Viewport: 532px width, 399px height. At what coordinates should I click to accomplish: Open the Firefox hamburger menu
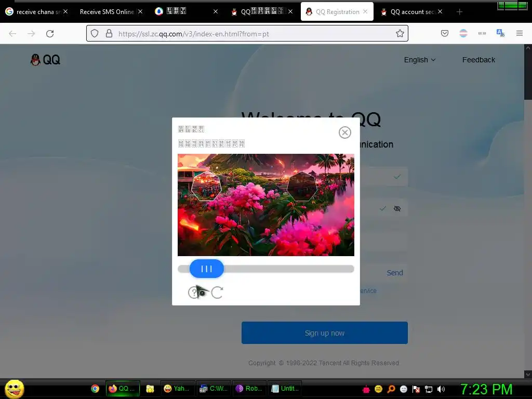pyautogui.click(x=520, y=33)
